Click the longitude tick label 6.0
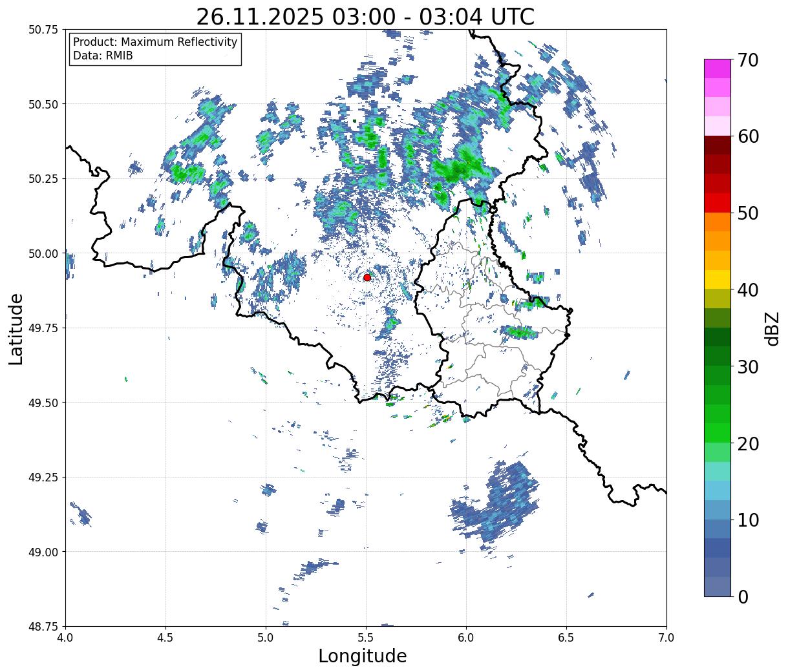 point(466,638)
